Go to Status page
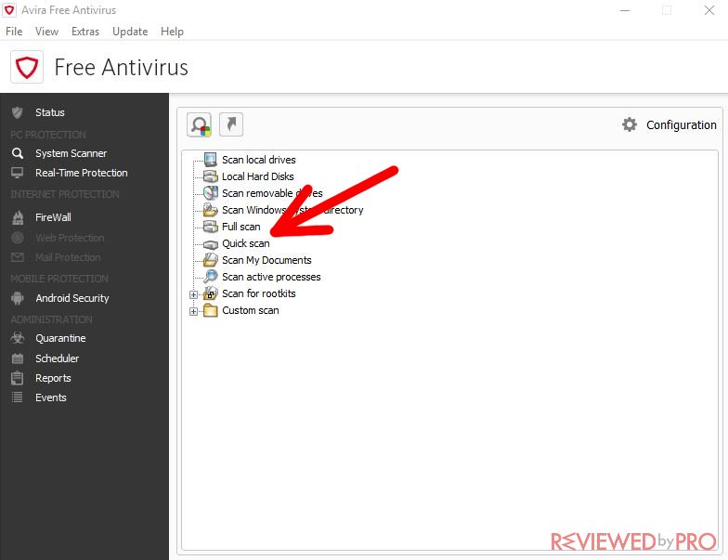 [50, 112]
